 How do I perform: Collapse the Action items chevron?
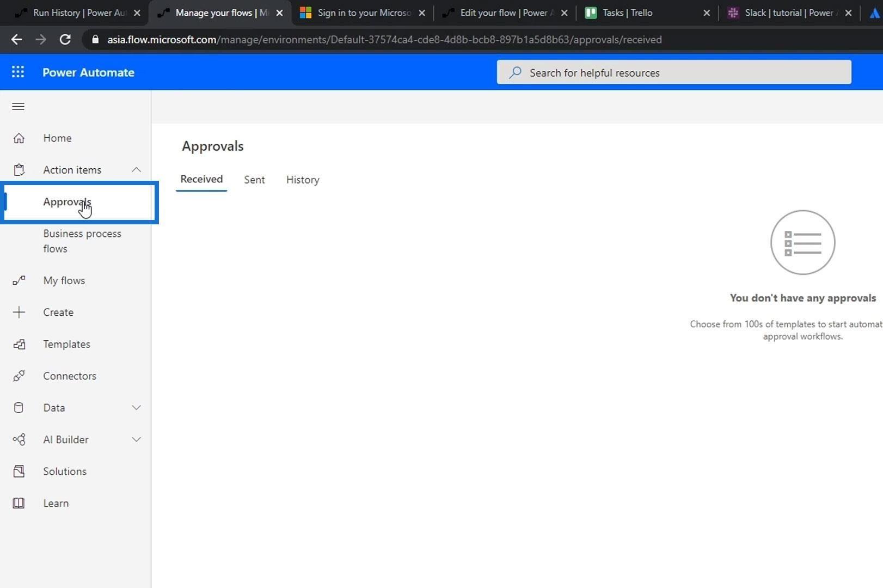tap(136, 170)
